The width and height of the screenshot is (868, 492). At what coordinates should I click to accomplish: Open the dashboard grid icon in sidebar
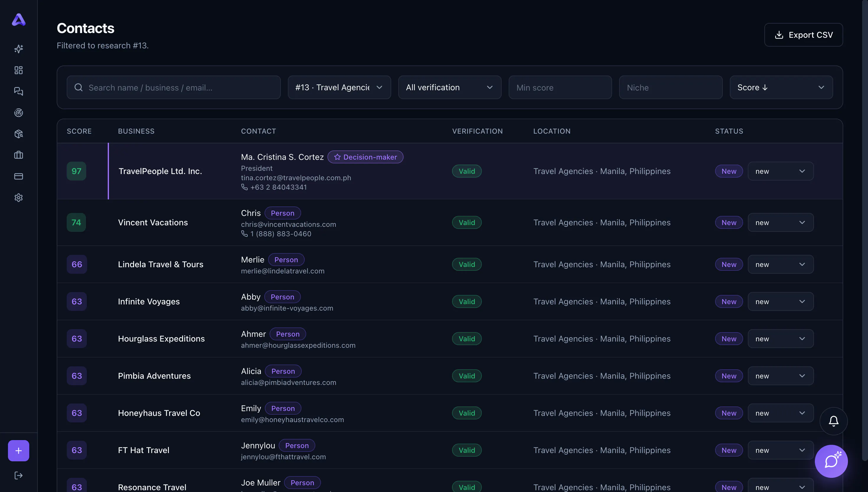point(19,70)
